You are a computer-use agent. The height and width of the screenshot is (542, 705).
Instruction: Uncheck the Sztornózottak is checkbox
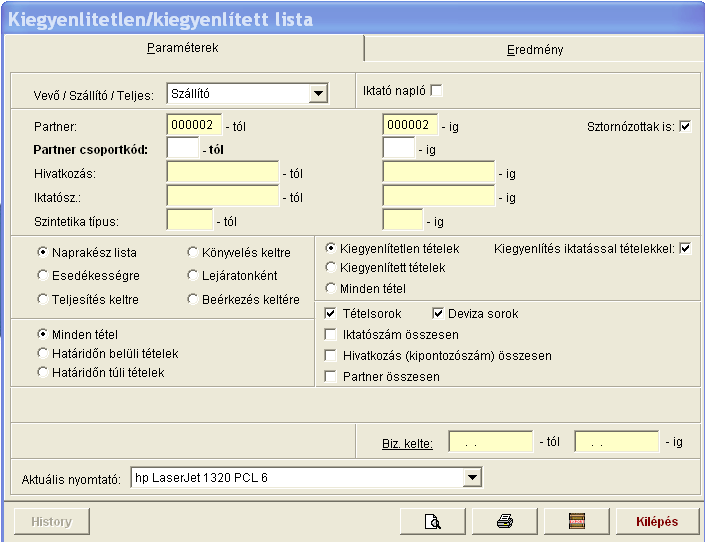685,126
